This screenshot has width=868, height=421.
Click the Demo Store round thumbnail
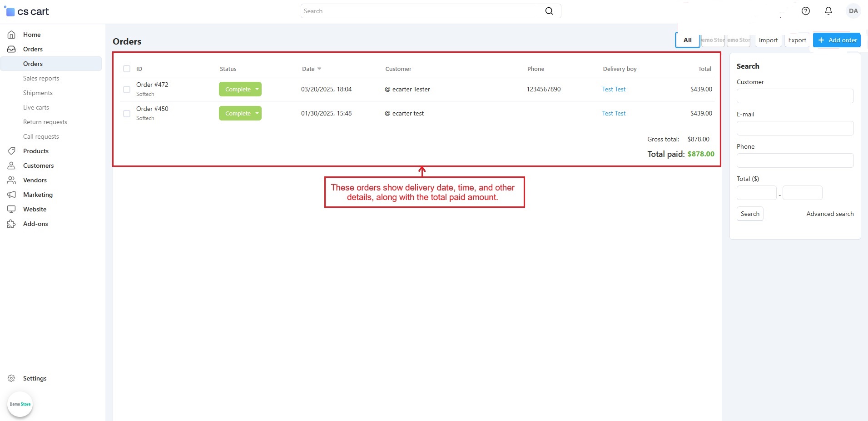[20, 404]
